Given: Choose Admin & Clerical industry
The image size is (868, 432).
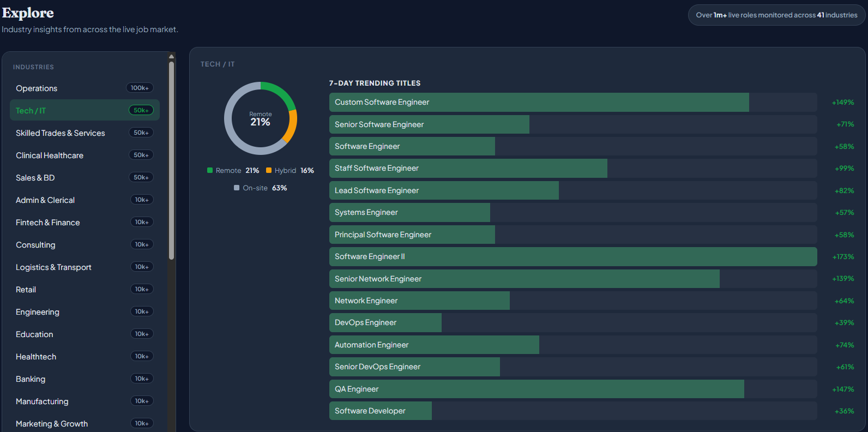Looking at the screenshot, I should pyautogui.click(x=85, y=200).
